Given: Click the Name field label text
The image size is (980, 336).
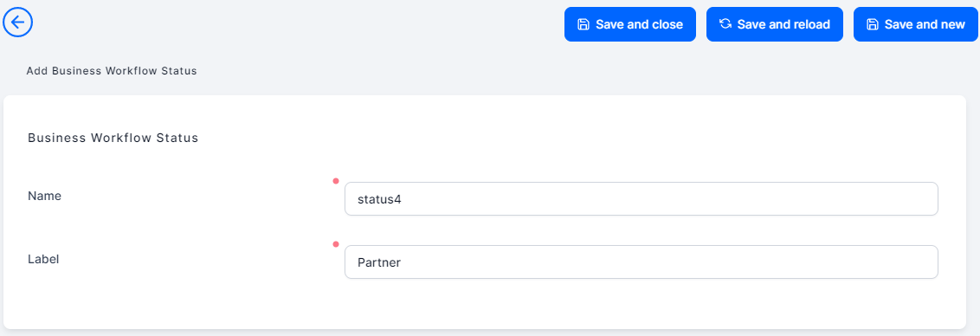Looking at the screenshot, I should 44,196.
